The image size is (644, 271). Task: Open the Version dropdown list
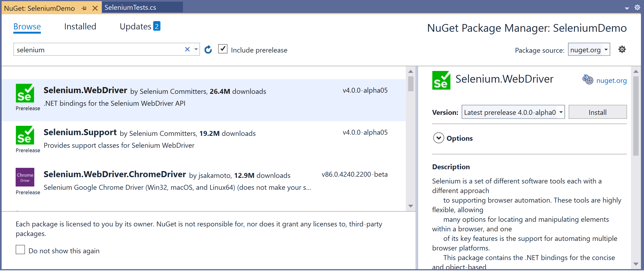pos(561,112)
